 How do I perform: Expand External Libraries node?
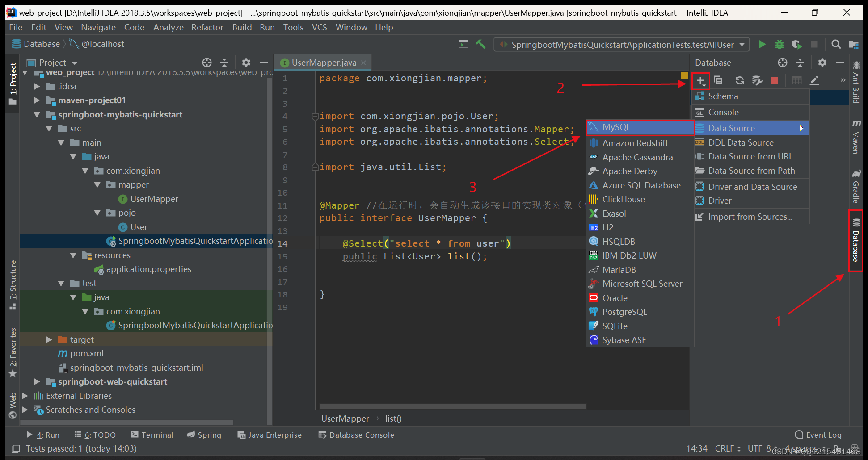tap(25, 396)
